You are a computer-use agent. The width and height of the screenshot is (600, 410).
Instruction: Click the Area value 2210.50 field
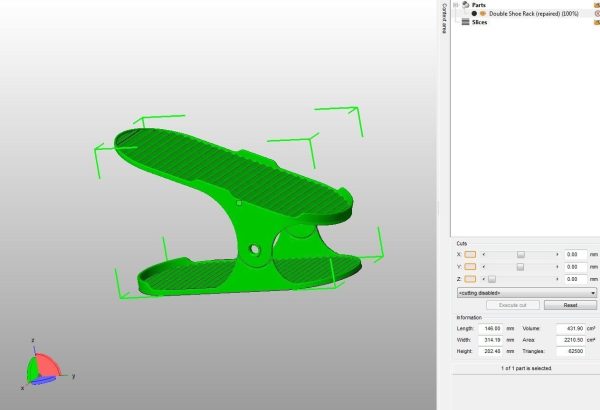(571, 340)
